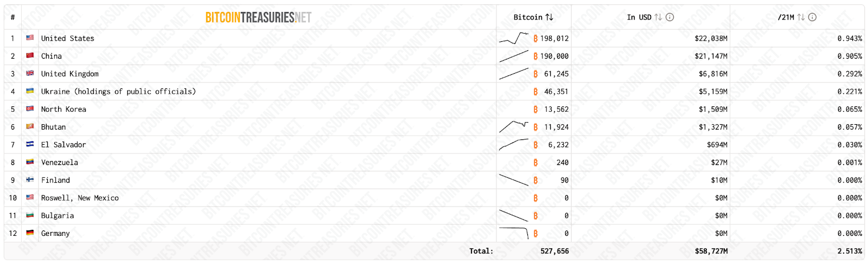Click the BitcoinTreasuries.NET logo
Image resolution: width=868 pixels, height=263 pixels.
[258, 17]
